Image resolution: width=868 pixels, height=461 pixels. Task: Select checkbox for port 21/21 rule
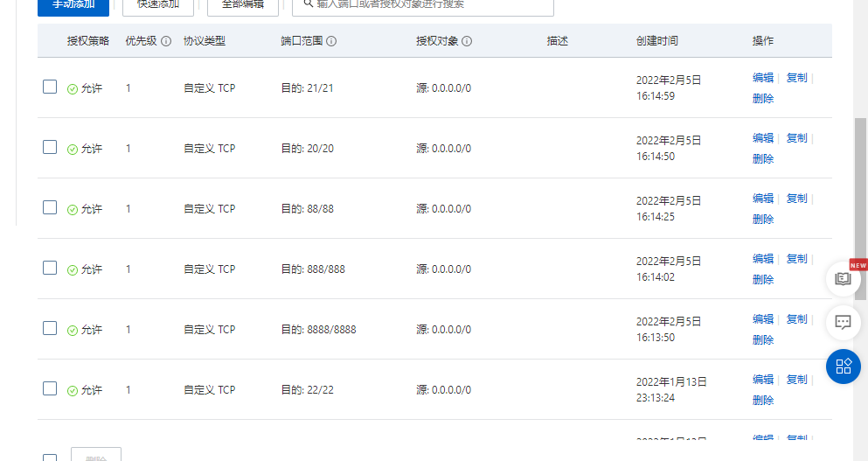coord(50,87)
